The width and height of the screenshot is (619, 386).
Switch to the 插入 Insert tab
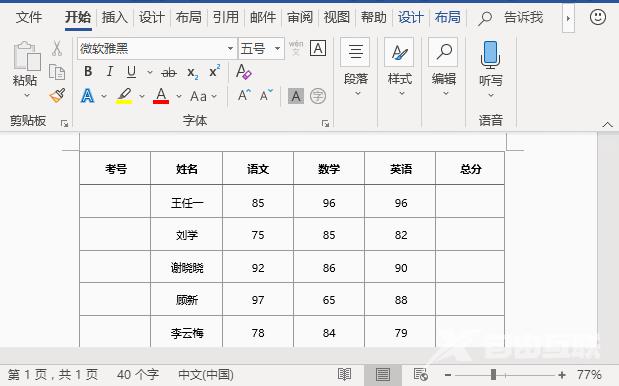pos(114,17)
